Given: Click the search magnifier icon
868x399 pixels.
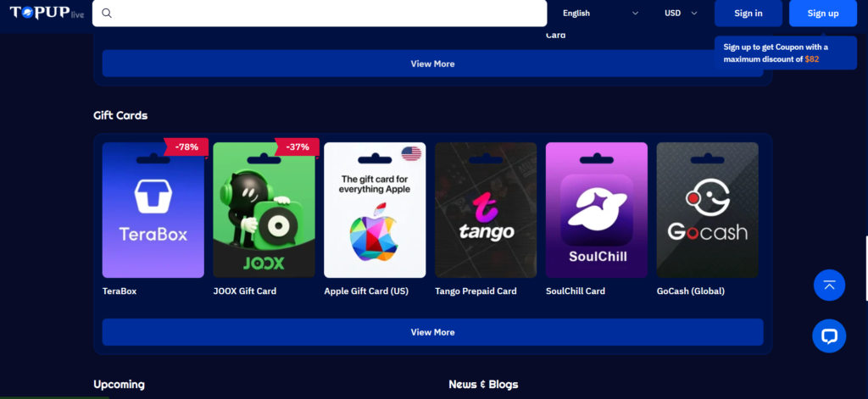Looking at the screenshot, I should click(x=107, y=14).
